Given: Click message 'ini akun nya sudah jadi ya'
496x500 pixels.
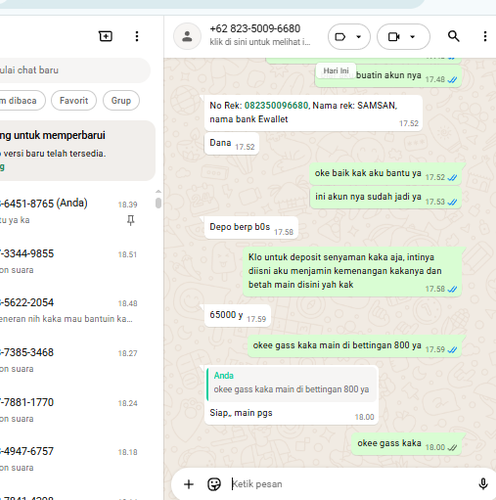Looking at the screenshot, I should pos(386,197).
